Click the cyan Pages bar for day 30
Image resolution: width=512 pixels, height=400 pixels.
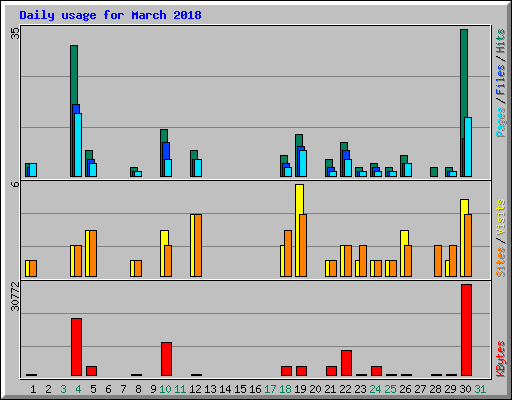pos(468,147)
